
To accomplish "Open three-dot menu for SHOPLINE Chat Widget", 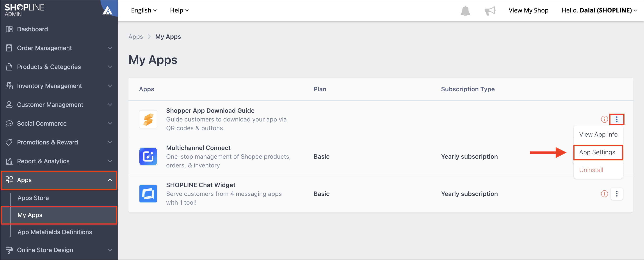I will tap(617, 194).
